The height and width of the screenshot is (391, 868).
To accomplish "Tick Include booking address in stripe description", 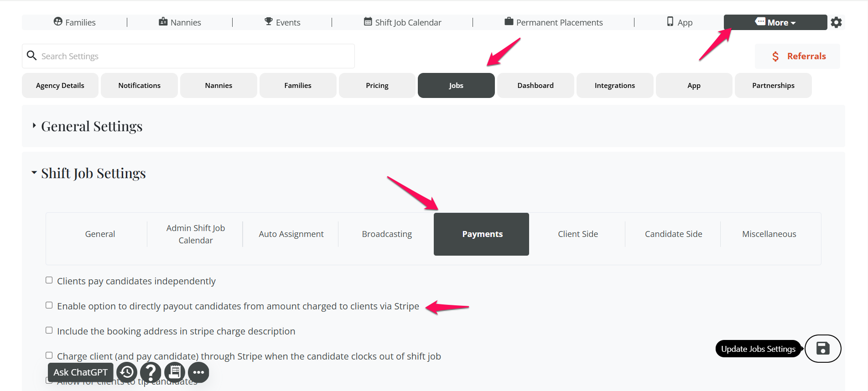I will 49,330.
